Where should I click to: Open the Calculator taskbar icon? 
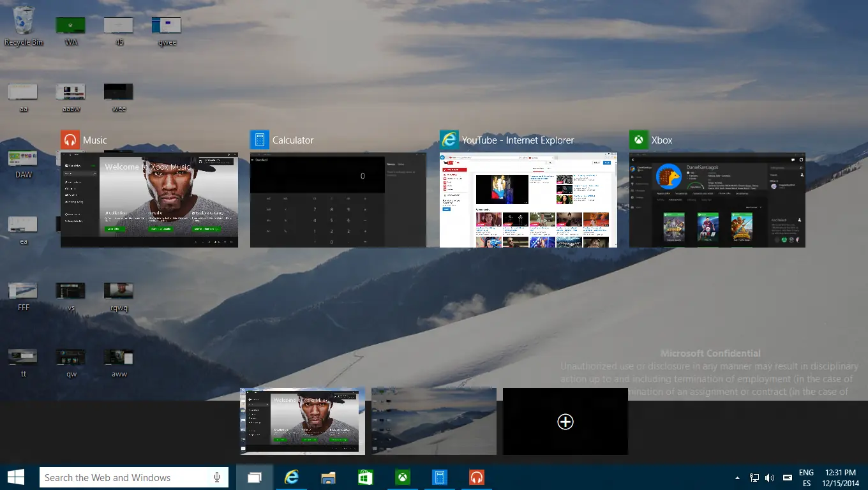pos(439,477)
